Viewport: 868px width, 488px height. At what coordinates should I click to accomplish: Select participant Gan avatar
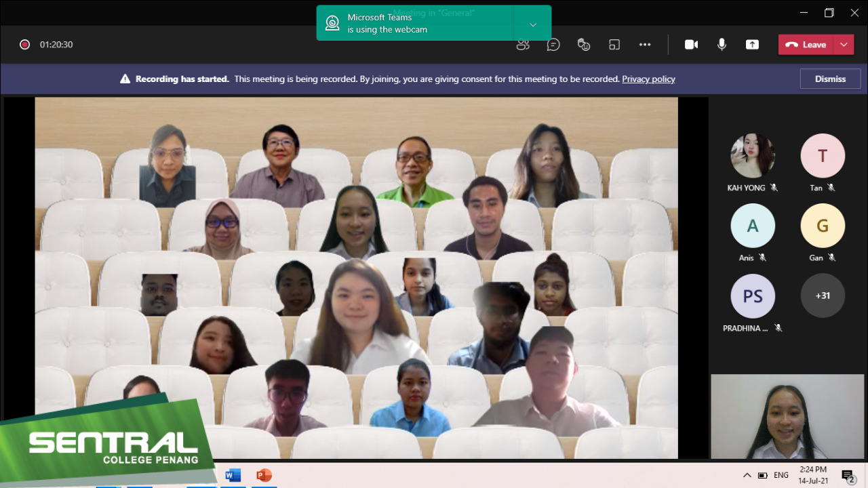point(823,226)
